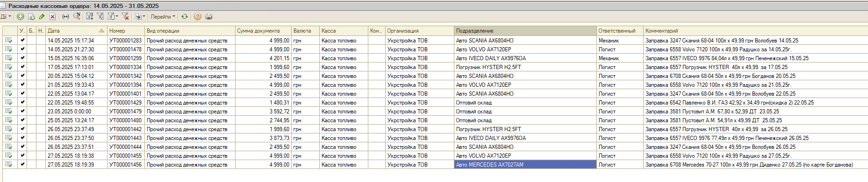This screenshot has height=182, width=868.
Task: Click the Касса column header
Action: pos(344,31)
